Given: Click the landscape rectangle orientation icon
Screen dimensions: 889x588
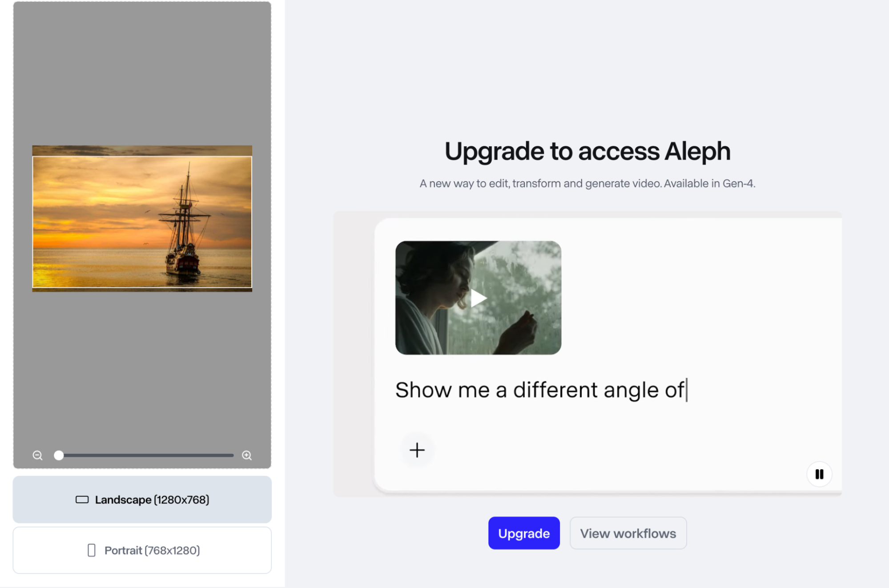Looking at the screenshot, I should pos(82,499).
